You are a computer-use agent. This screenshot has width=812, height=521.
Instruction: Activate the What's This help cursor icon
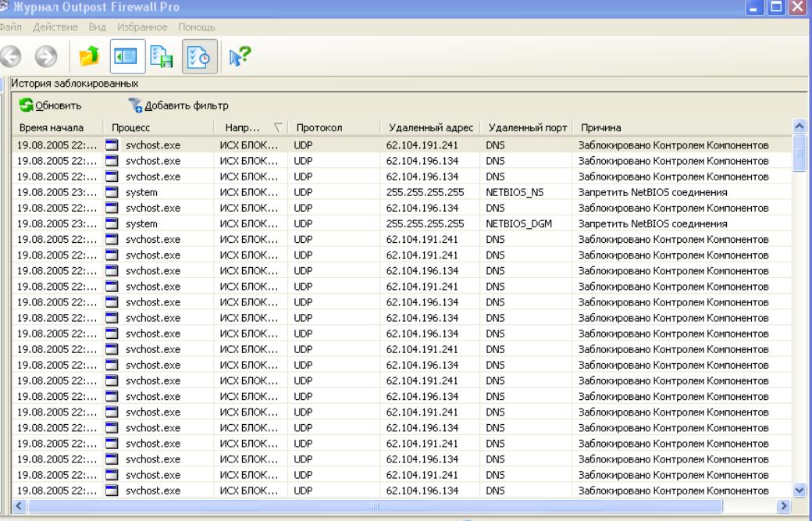pos(240,56)
